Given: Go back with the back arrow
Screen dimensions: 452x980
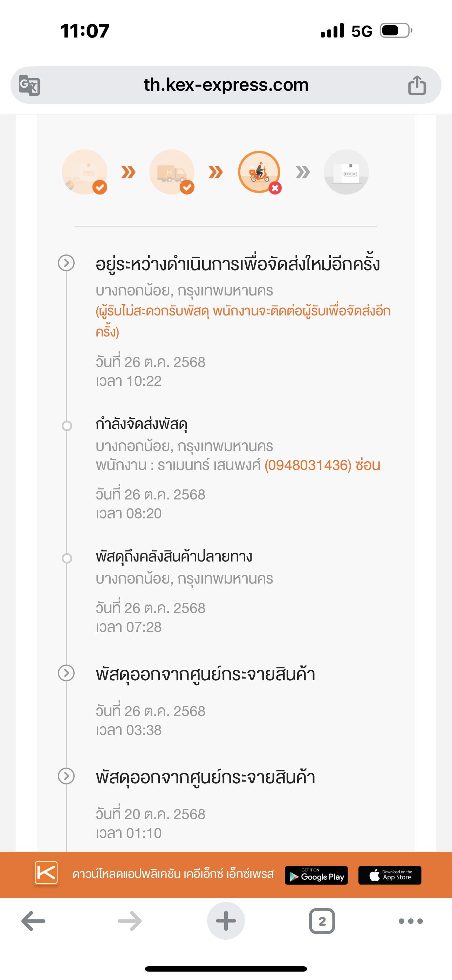Looking at the screenshot, I should click(34, 921).
